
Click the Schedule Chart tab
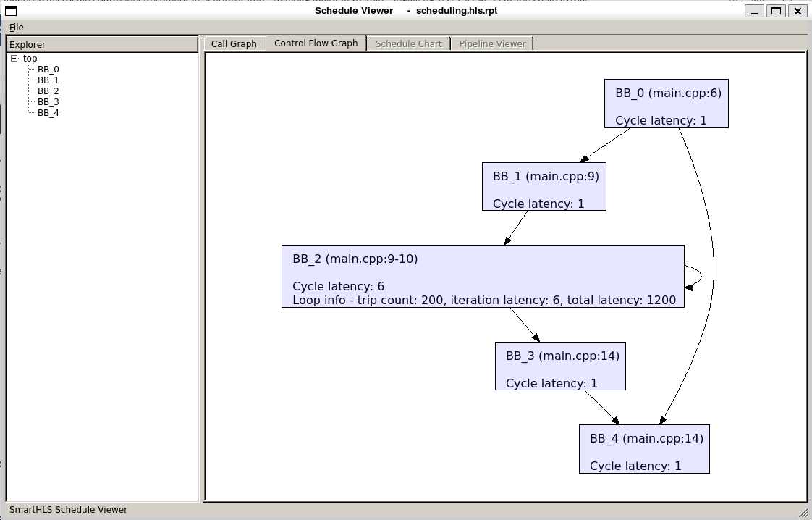pyautogui.click(x=408, y=43)
